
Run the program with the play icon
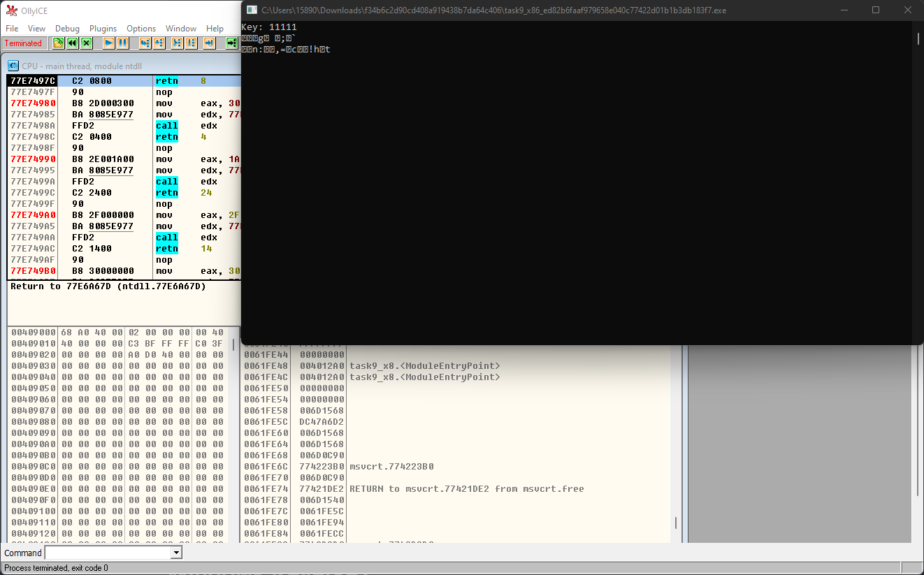coord(109,43)
